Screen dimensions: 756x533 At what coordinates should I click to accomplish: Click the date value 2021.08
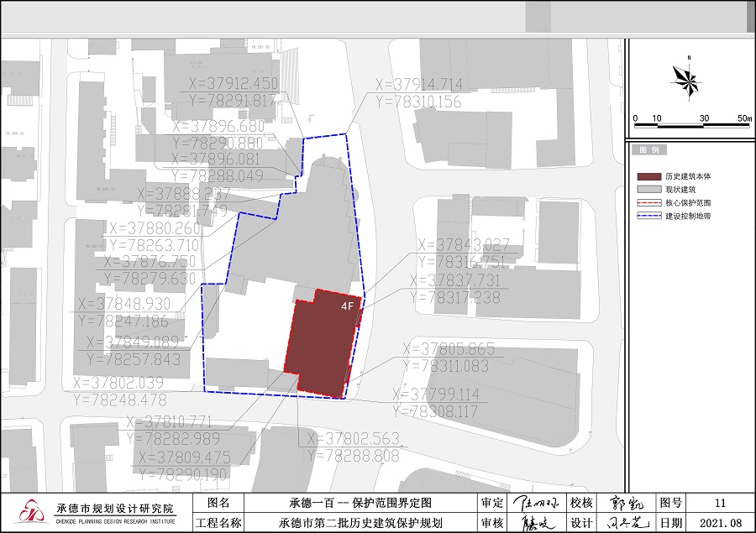coord(720,522)
